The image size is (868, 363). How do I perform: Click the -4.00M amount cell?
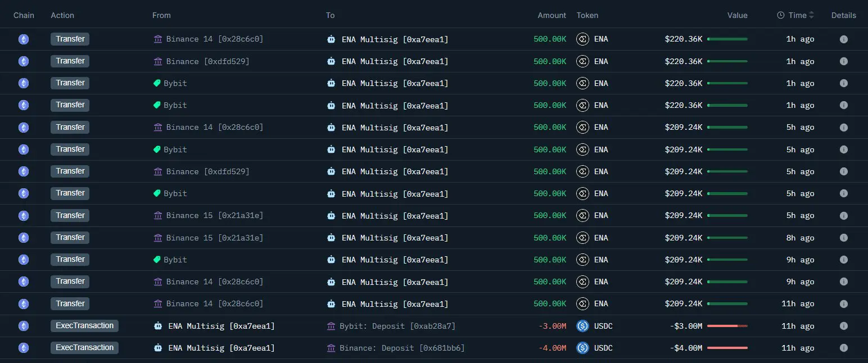(x=552, y=348)
